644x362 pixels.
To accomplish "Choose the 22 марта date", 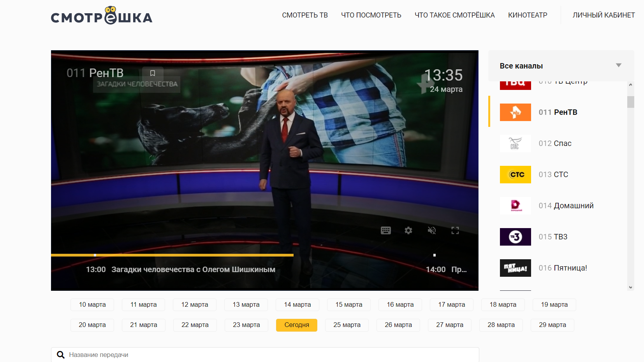I will pyautogui.click(x=195, y=325).
